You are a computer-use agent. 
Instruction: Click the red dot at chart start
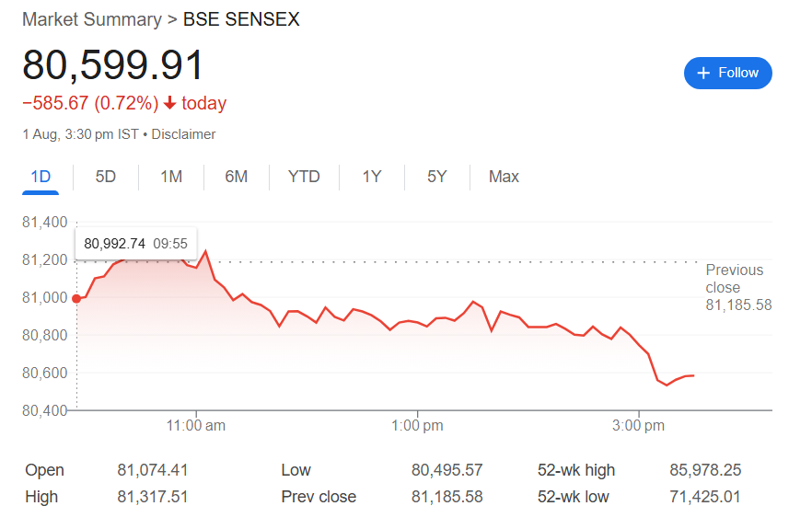[76, 299]
